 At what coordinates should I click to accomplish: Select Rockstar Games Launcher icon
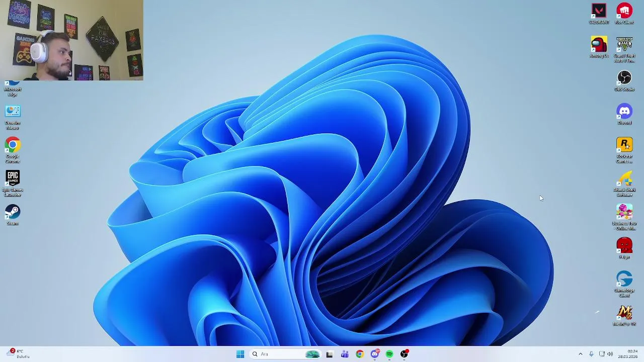(x=624, y=150)
